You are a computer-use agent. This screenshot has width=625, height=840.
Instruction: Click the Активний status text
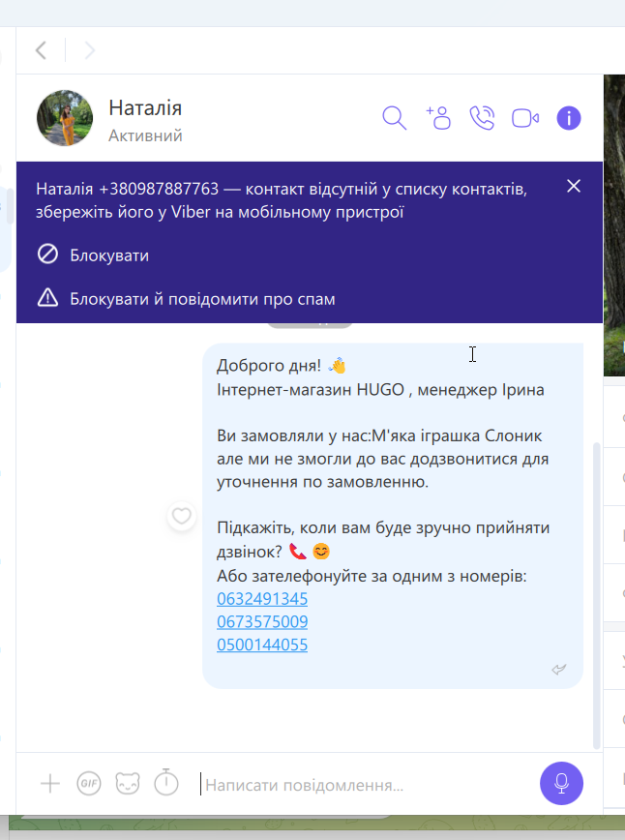pyautogui.click(x=145, y=135)
